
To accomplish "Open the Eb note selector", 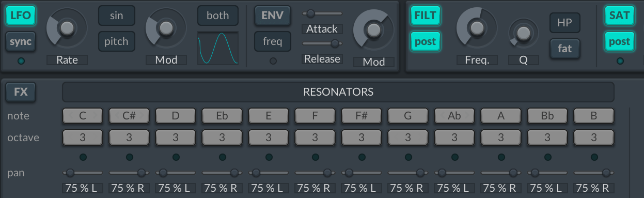I will pyautogui.click(x=222, y=116).
